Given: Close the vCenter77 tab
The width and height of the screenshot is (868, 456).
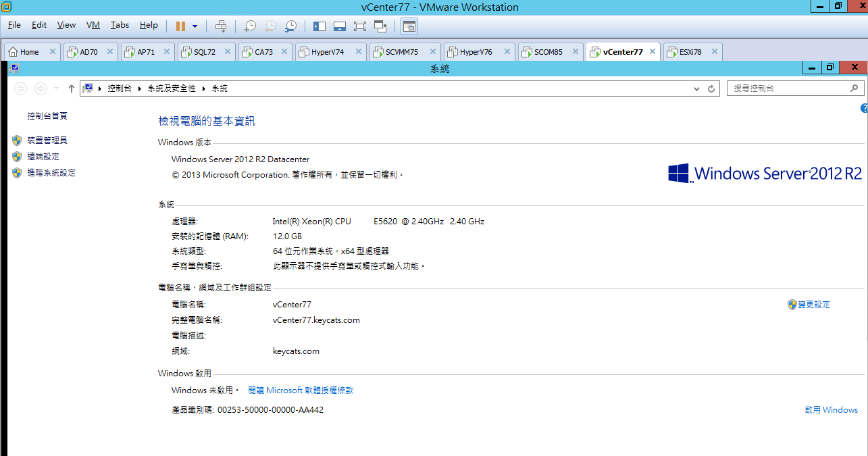Looking at the screenshot, I should [653, 51].
